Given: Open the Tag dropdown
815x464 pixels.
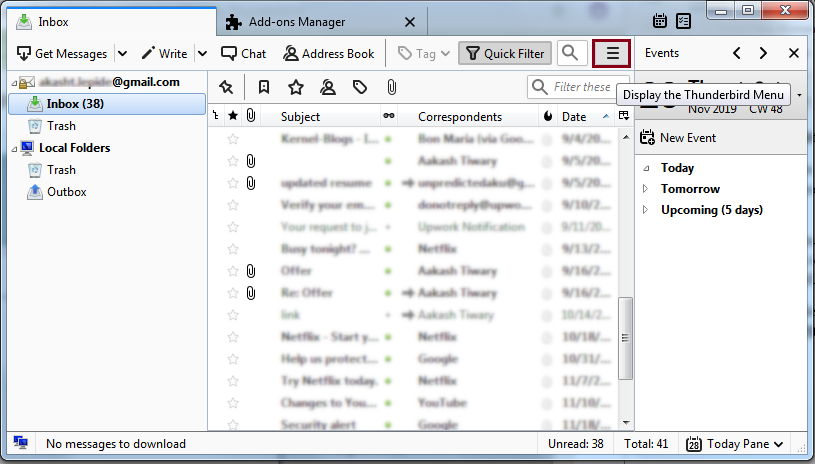Looking at the screenshot, I should (423, 54).
